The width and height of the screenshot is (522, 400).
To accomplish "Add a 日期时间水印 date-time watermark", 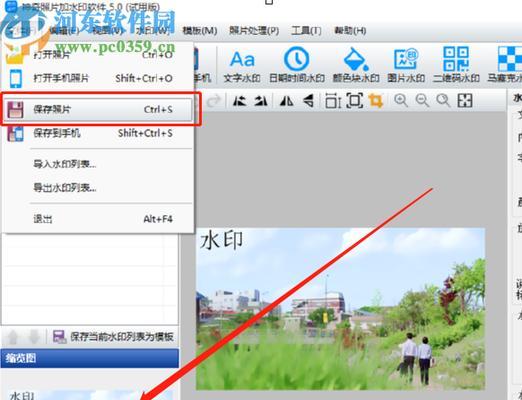I will tap(297, 66).
